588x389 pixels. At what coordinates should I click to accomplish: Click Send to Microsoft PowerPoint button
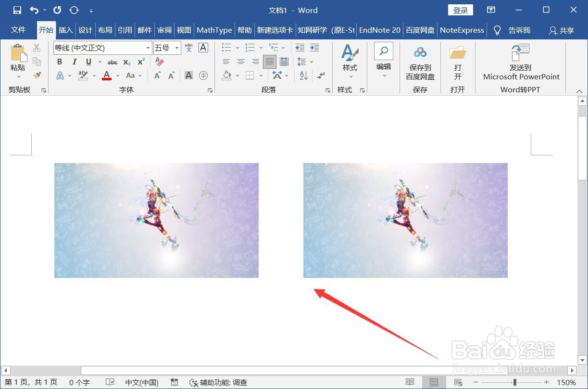click(521, 63)
